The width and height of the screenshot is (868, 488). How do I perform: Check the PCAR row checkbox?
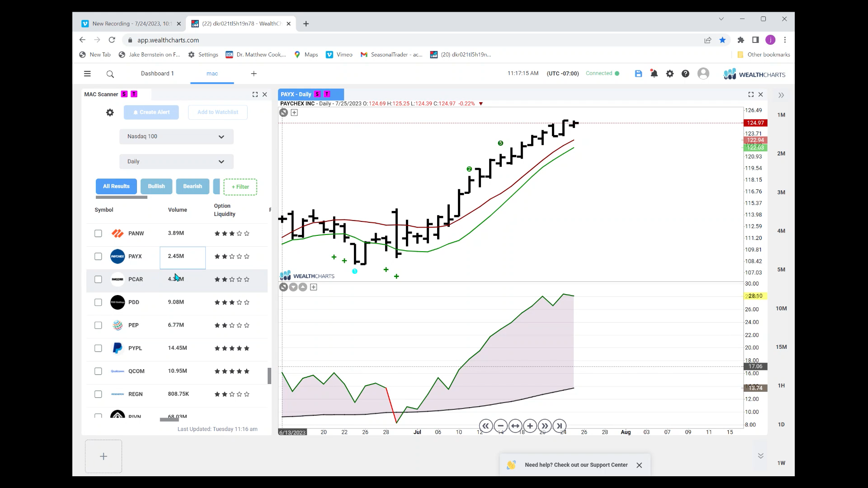coord(98,280)
